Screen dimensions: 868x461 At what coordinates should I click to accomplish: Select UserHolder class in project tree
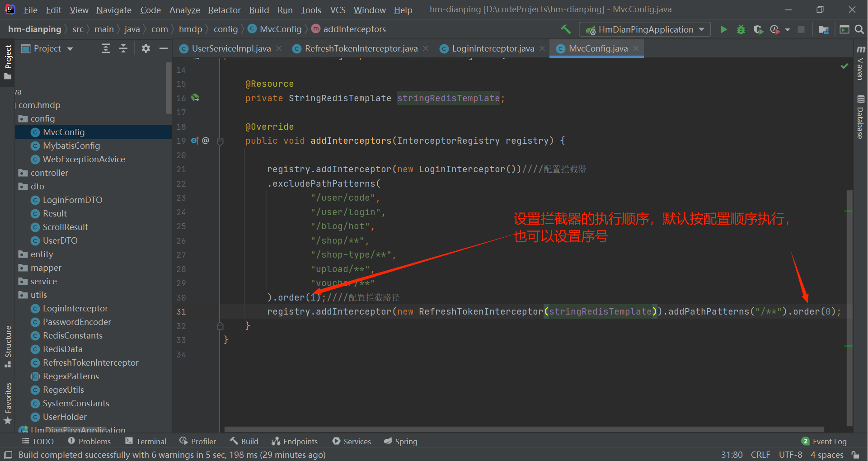tap(65, 417)
